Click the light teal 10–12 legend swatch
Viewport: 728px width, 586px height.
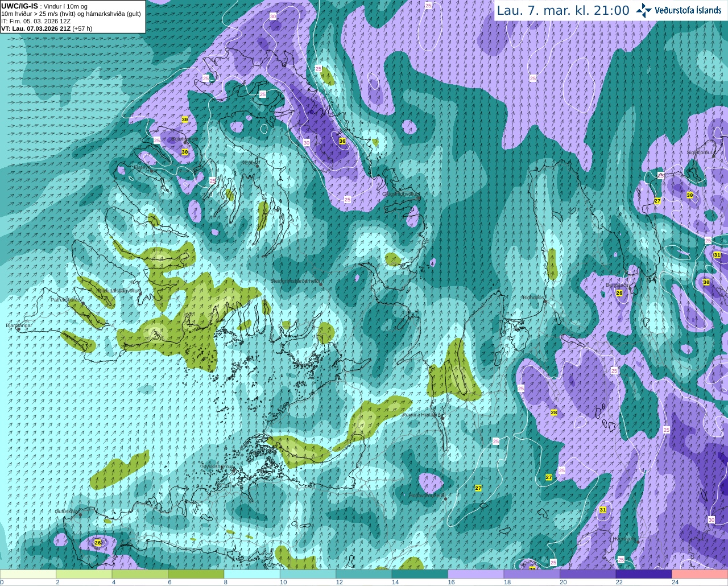[308, 573]
